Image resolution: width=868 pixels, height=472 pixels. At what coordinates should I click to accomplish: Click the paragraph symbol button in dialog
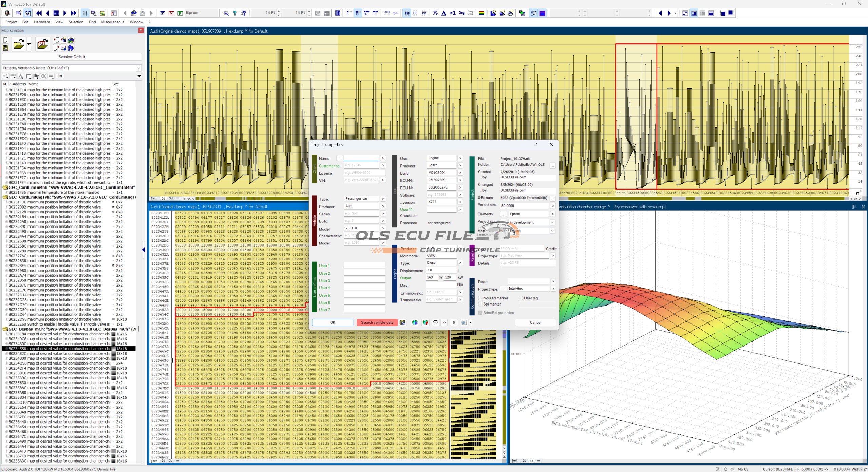point(454,322)
